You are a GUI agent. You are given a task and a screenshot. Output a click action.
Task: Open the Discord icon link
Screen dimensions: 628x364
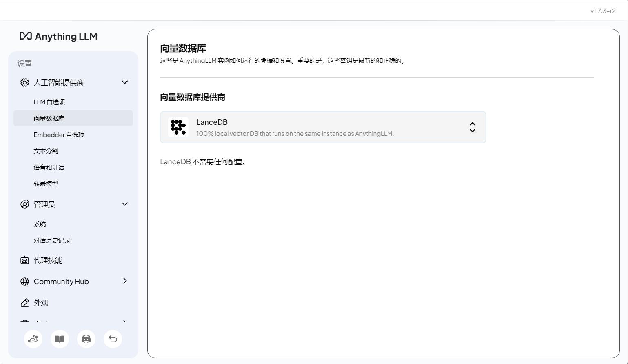86,339
